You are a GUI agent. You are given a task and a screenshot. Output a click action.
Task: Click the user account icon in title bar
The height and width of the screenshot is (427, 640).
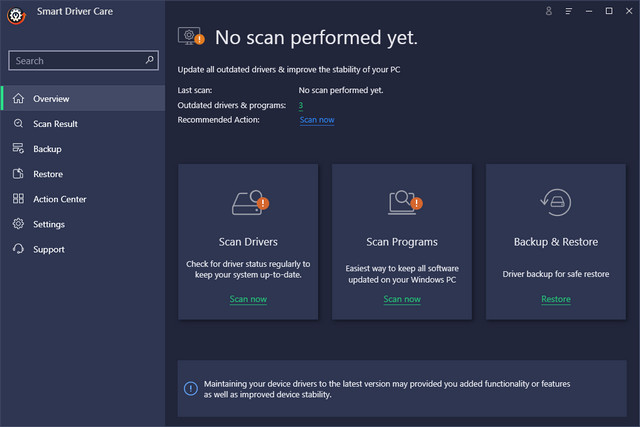(548, 11)
